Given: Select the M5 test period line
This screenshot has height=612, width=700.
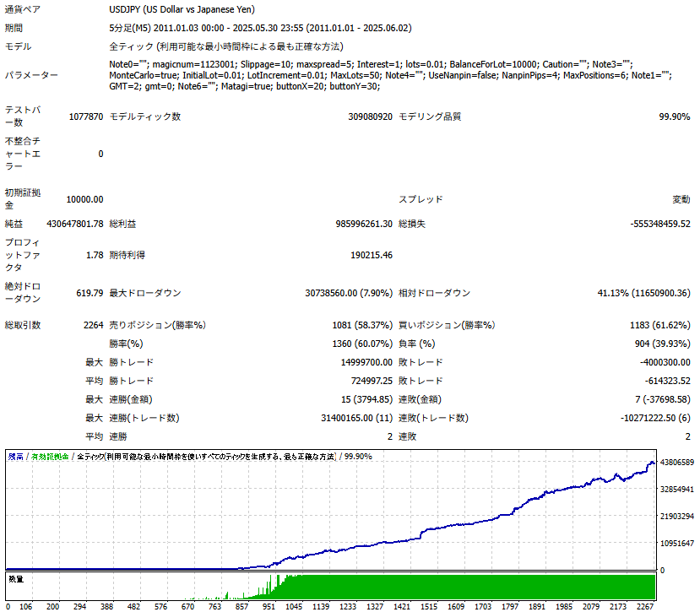Looking at the screenshot, I should (x=260, y=28).
